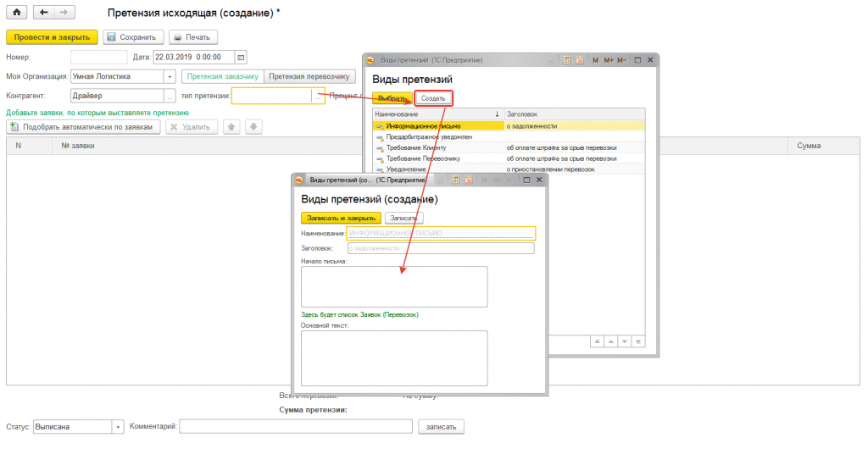This screenshot has height=460, width=868.
Task: Open calculator icon in creation dialog titlebar
Action: click(x=455, y=180)
